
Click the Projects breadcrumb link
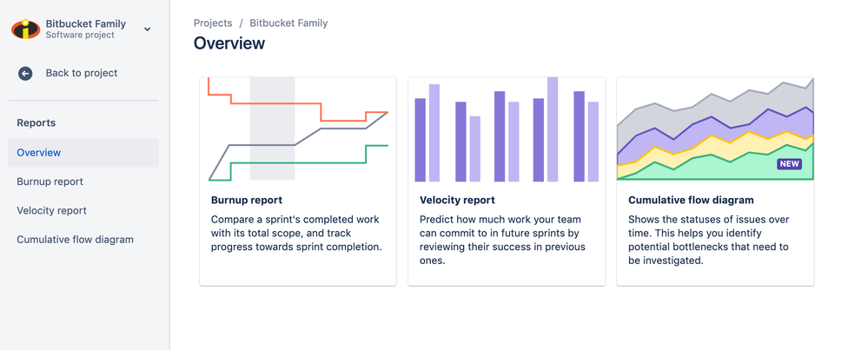point(213,23)
